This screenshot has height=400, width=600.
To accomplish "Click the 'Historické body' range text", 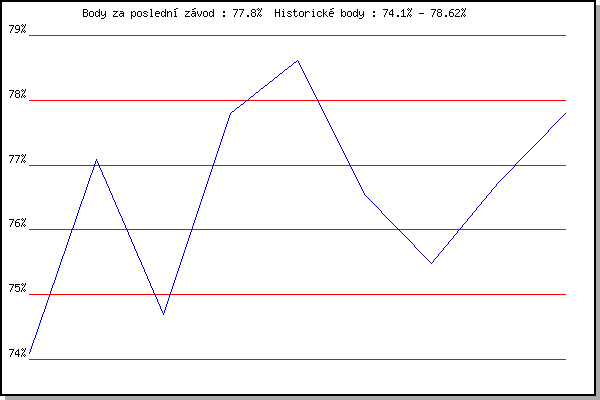I will coord(370,14).
